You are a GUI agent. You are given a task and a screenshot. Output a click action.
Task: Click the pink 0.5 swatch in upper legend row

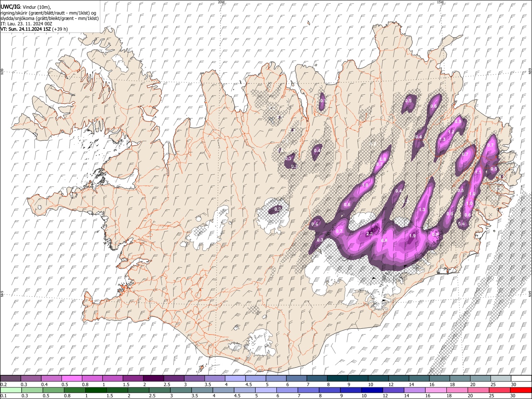point(71,378)
